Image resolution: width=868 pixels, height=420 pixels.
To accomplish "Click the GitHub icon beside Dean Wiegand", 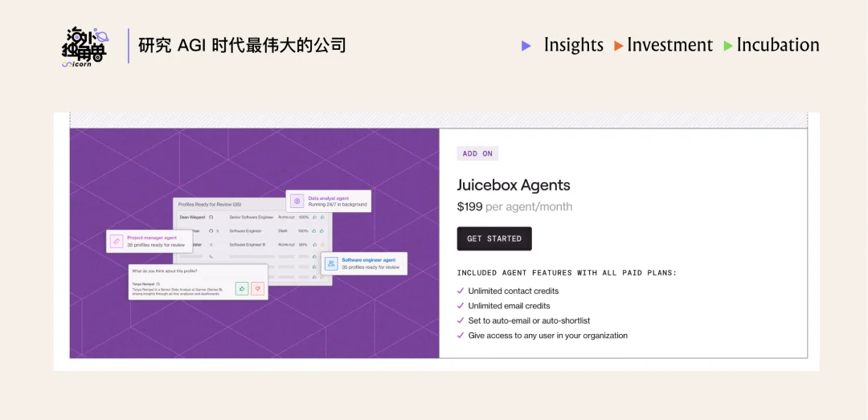I will 211,217.
